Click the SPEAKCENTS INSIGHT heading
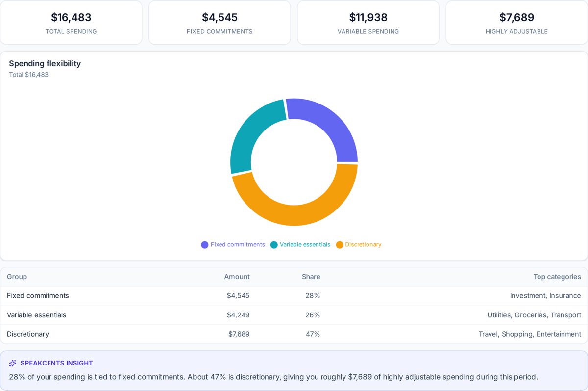 point(56,363)
